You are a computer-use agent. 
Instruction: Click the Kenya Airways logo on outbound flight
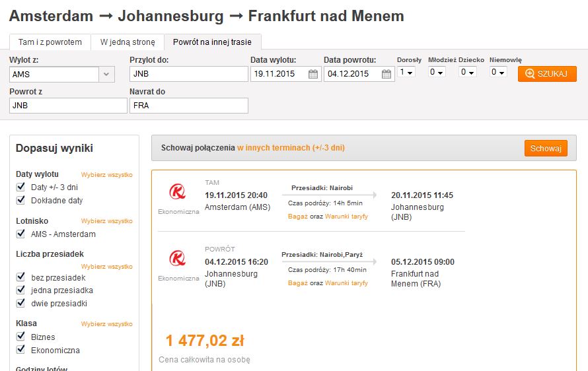tap(177, 192)
